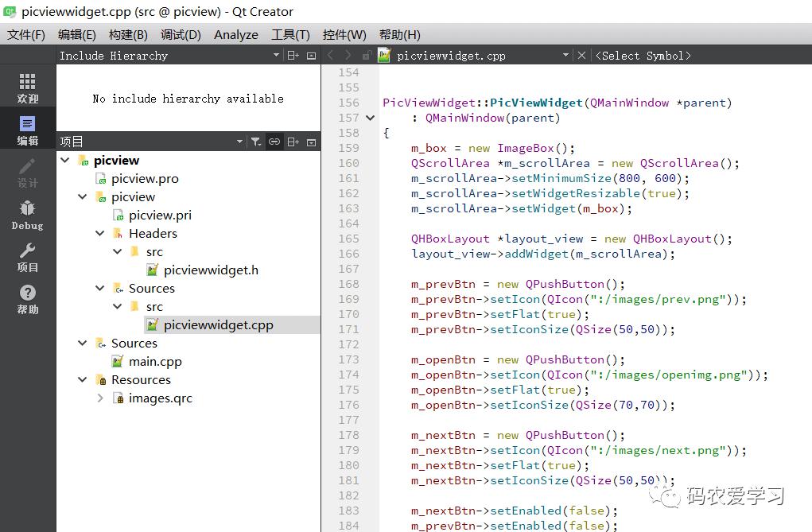This screenshot has height=532, width=812.
Task: Select picview.pri in the project tree
Action: (x=160, y=215)
